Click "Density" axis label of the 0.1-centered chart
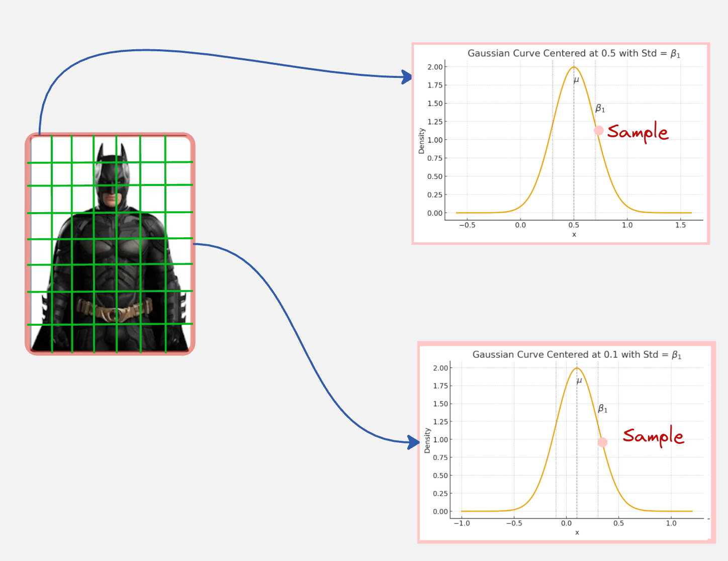 pos(427,440)
